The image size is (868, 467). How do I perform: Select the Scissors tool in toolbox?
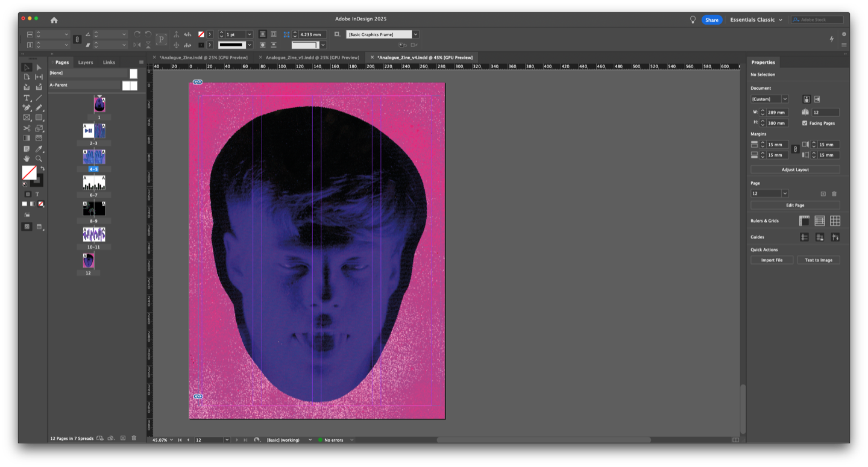pos(27,128)
